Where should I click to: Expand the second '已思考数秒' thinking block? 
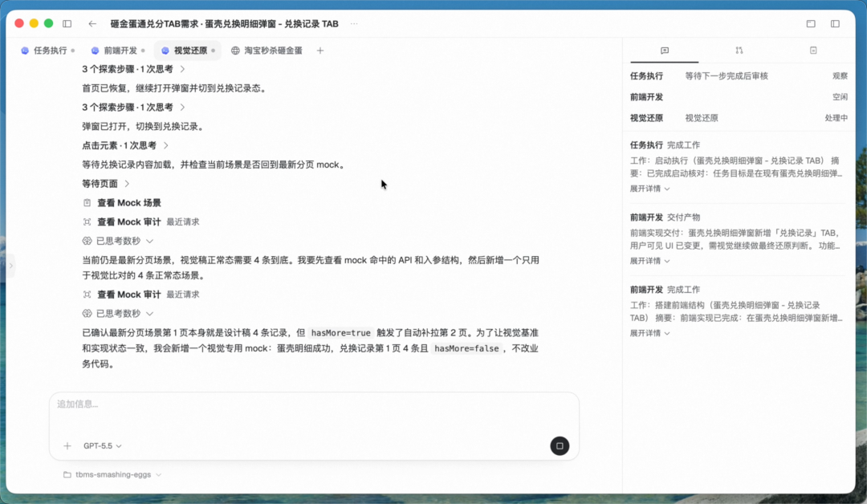(118, 313)
